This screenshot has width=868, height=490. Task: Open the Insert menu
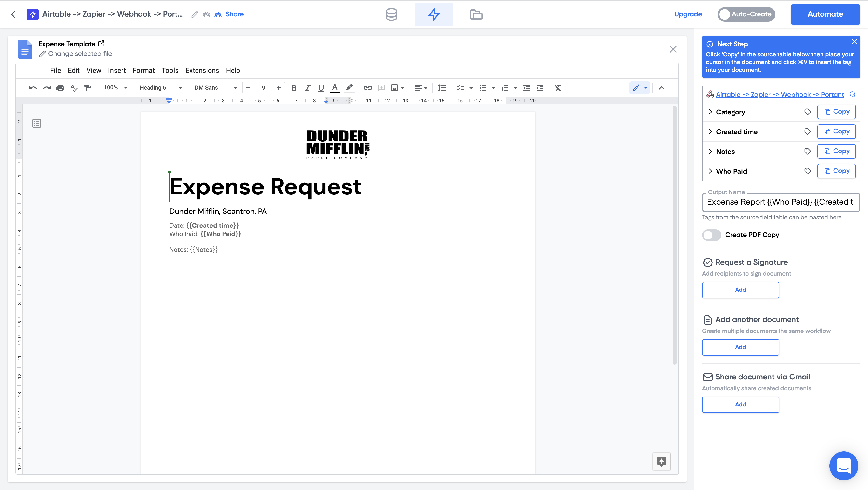click(x=117, y=70)
